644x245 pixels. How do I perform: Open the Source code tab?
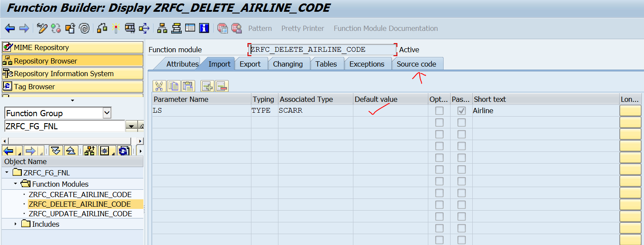tap(416, 64)
